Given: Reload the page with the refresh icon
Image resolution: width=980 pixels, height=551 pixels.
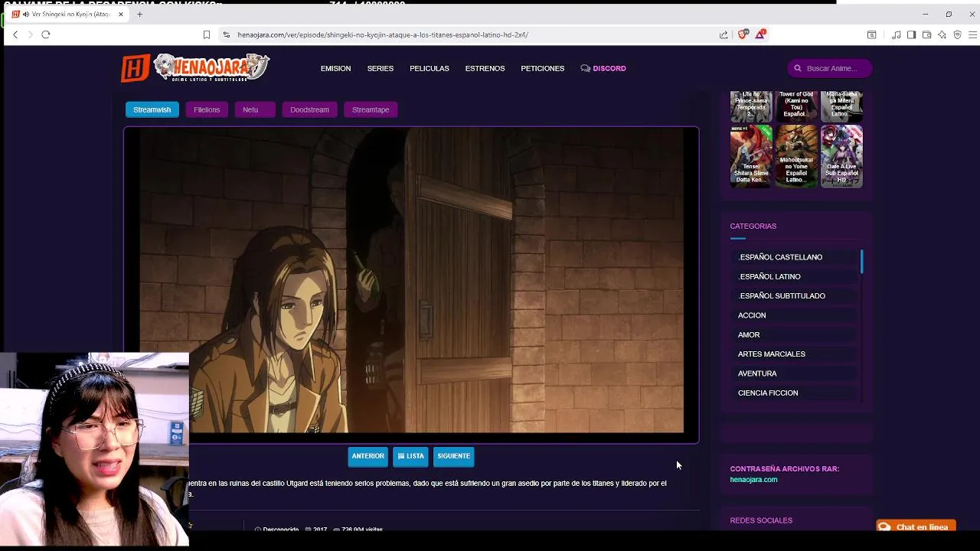Looking at the screenshot, I should click(46, 34).
